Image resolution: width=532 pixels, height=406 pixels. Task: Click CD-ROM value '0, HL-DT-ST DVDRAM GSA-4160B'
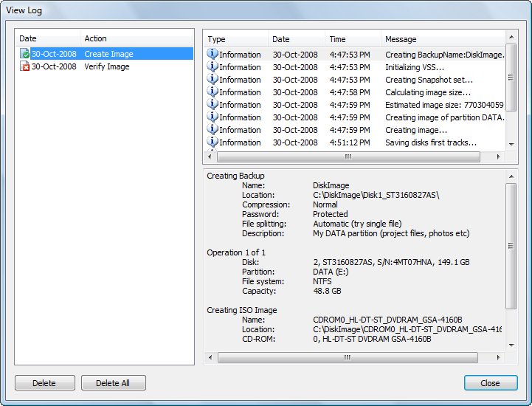372,339
